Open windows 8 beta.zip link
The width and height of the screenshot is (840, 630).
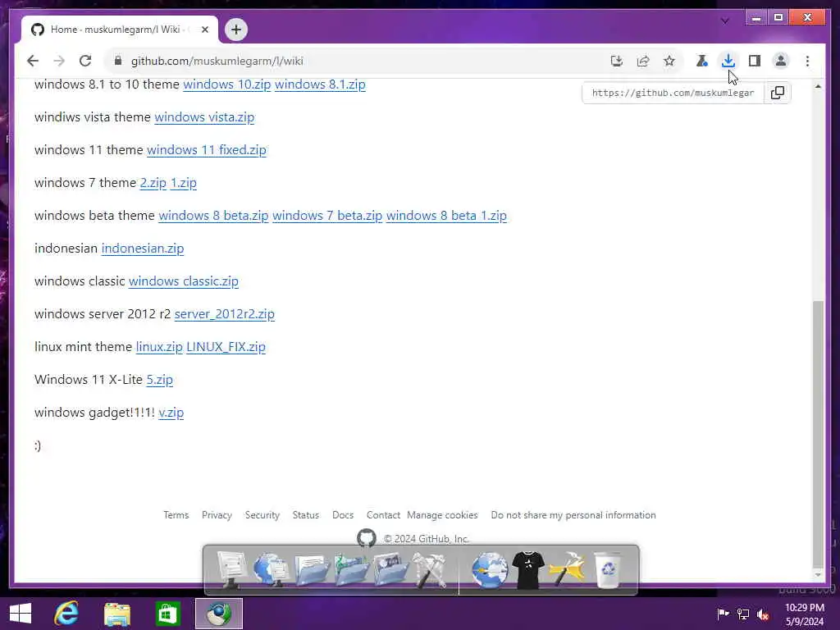click(213, 216)
